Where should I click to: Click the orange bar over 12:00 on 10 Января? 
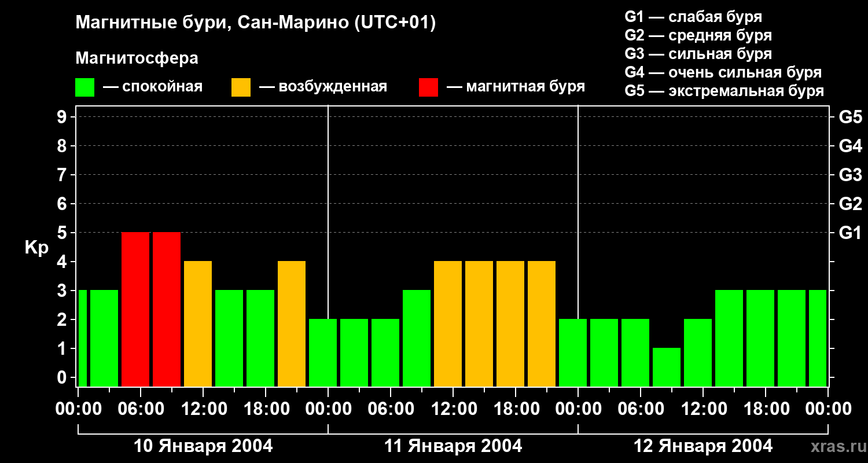coord(198,324)
